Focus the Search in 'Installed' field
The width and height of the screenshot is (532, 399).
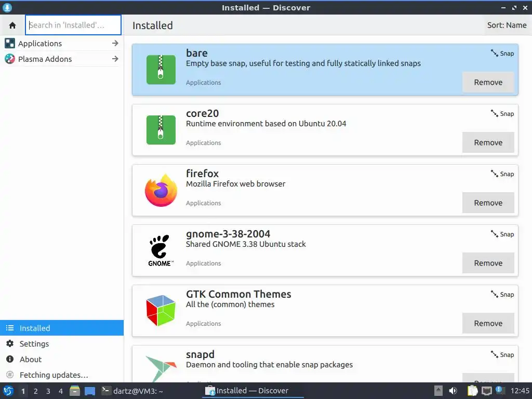click(x=73, y=25)
